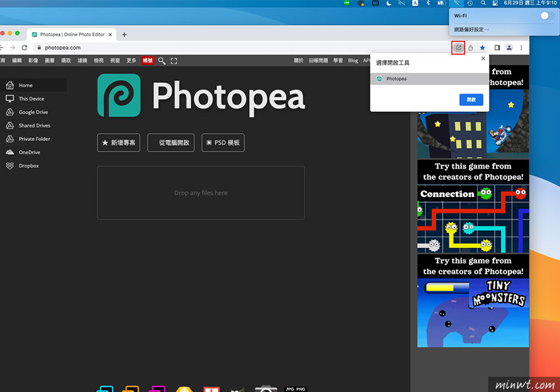Click the Bluetooth icon in menu bar
The height and width of the screenshot is (392, 560).
pos(428,3)
